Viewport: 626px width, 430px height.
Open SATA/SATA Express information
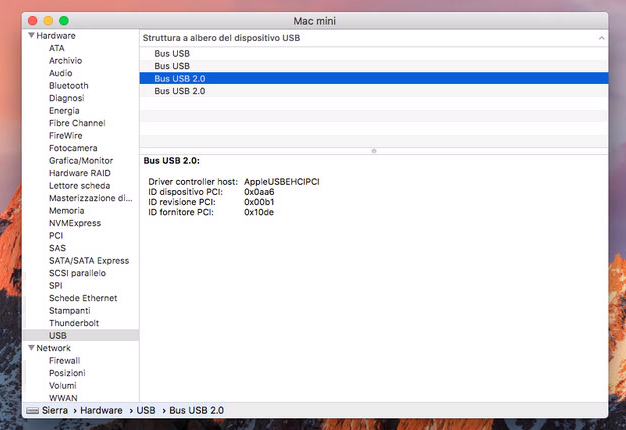point(89,261)
